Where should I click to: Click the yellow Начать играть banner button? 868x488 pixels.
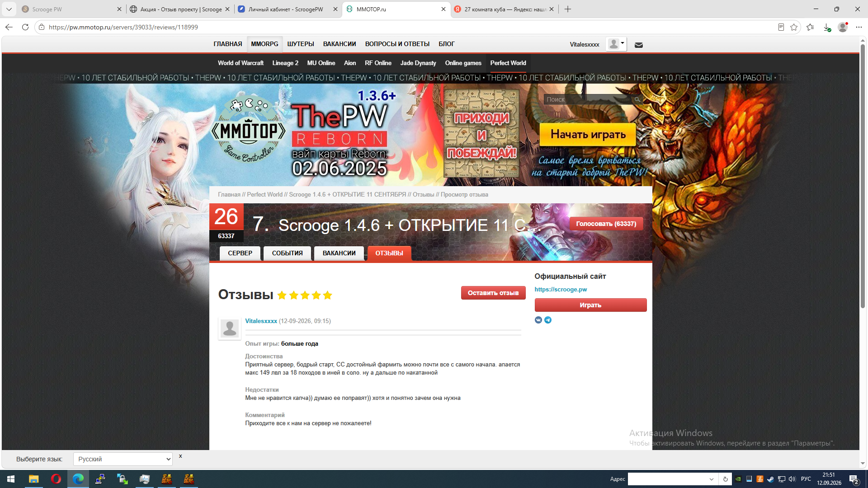[588, 134]
